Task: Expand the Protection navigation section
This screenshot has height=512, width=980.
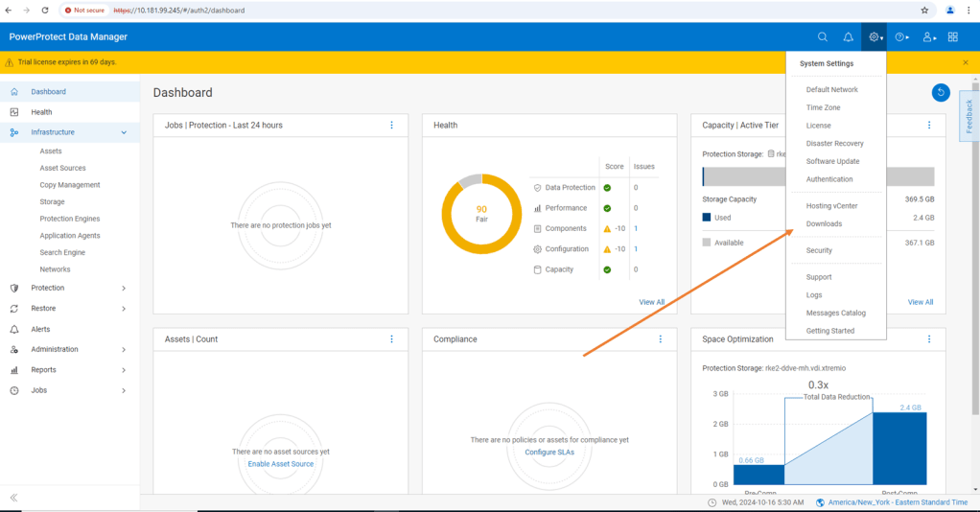Action: tap(124, 288)
